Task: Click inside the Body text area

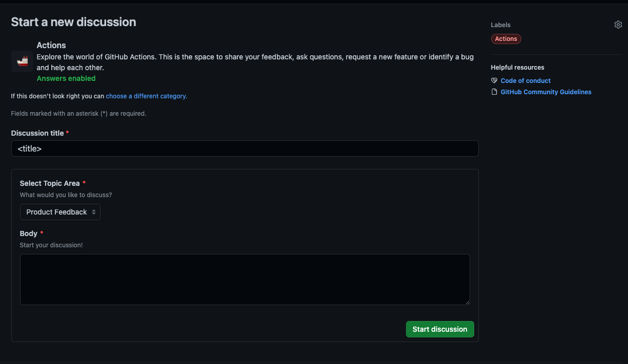Action: click(245, 280)
